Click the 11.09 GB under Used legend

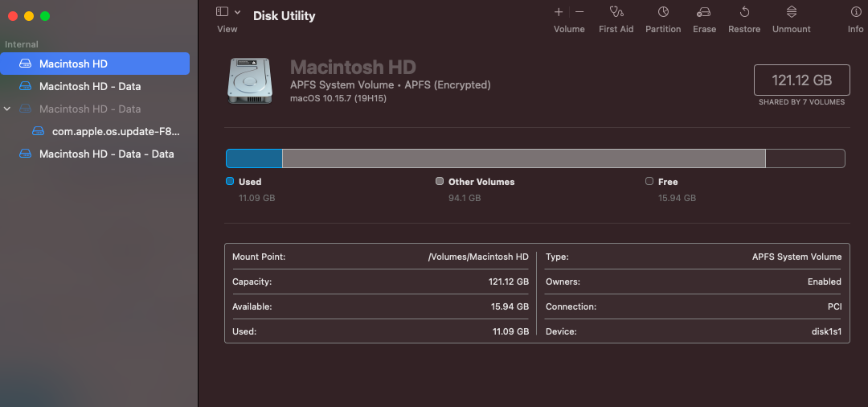click(257, 198)
